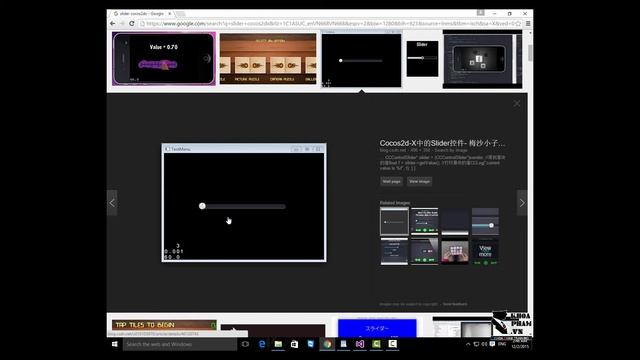Viewport: 640px width, 360px height.
Task: Open the white Camtasia recorder taskbar icon
Action: click(392, 344)
